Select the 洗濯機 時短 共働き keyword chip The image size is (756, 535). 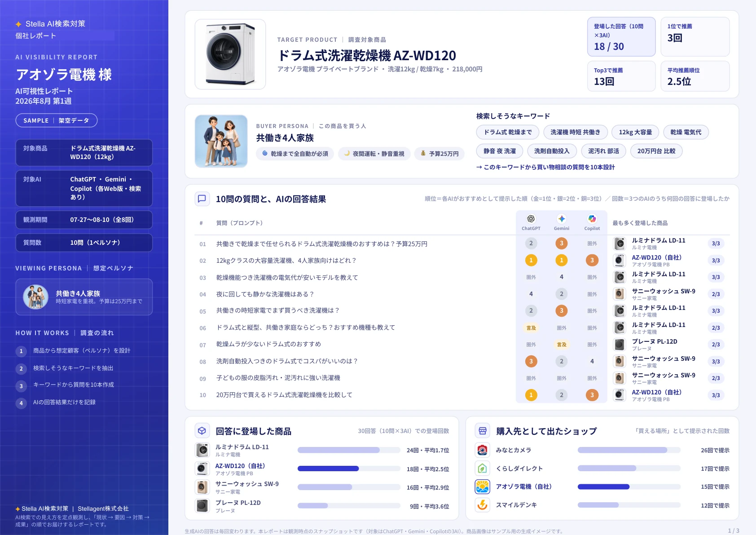tap(575, 132)
